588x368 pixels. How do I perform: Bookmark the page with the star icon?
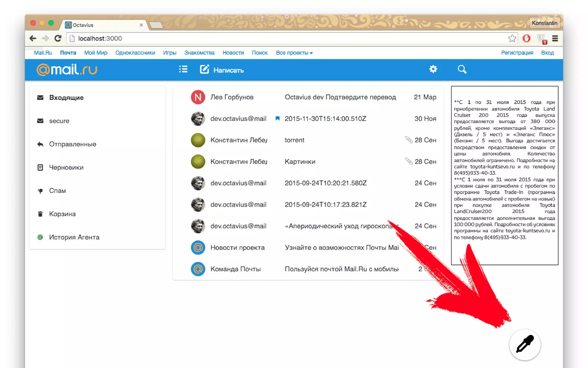point(512,39)
